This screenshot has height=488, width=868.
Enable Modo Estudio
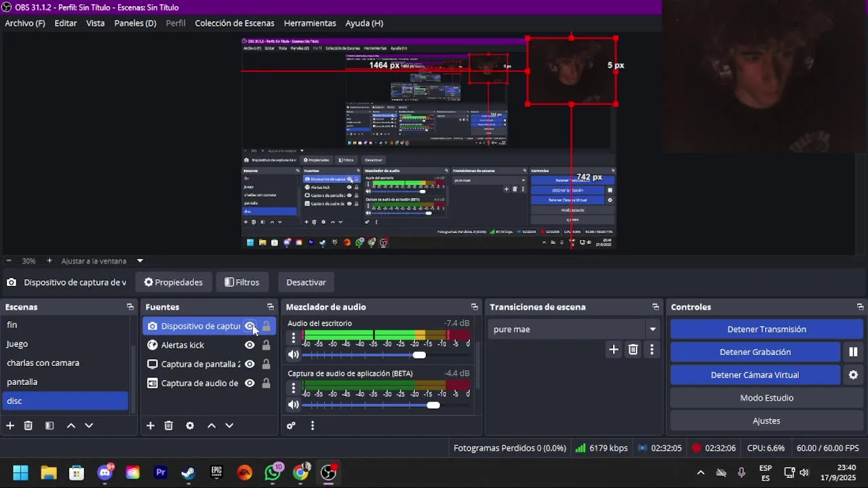click(766, 398)
